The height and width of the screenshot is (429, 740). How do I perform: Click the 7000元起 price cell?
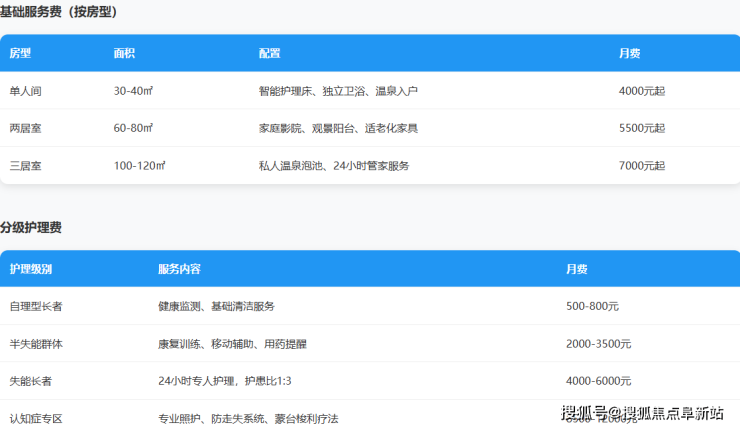642,165
